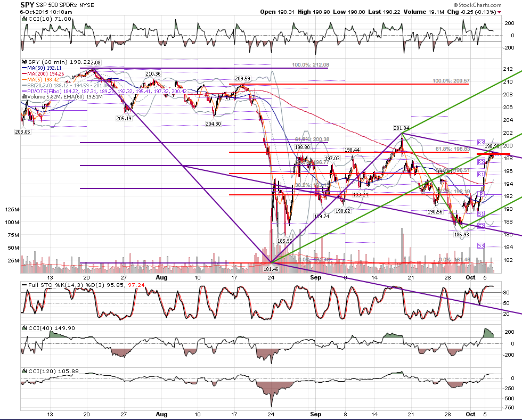Click the area-chart icon beside CCI(120)

click(x=24, y=371)
